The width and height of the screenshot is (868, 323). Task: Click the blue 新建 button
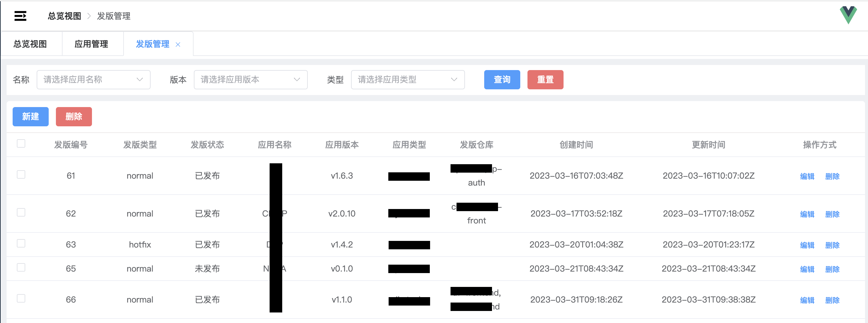pos(31,117)
